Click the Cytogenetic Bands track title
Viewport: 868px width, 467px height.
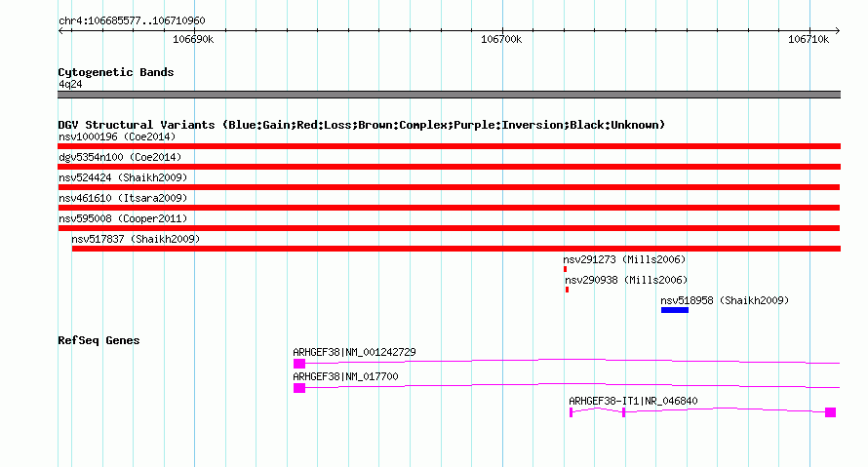click(x=116, y=72)
